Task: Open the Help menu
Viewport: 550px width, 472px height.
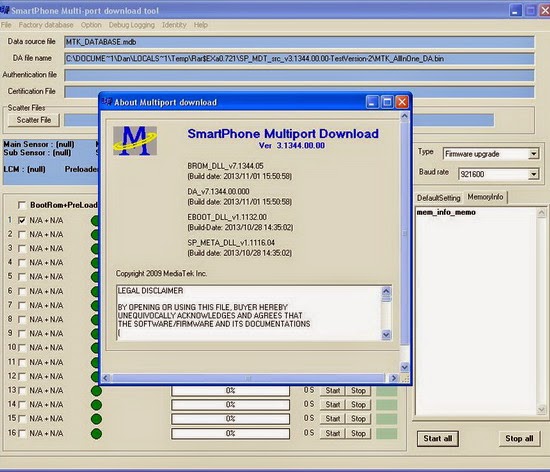Action: [201, 25]
